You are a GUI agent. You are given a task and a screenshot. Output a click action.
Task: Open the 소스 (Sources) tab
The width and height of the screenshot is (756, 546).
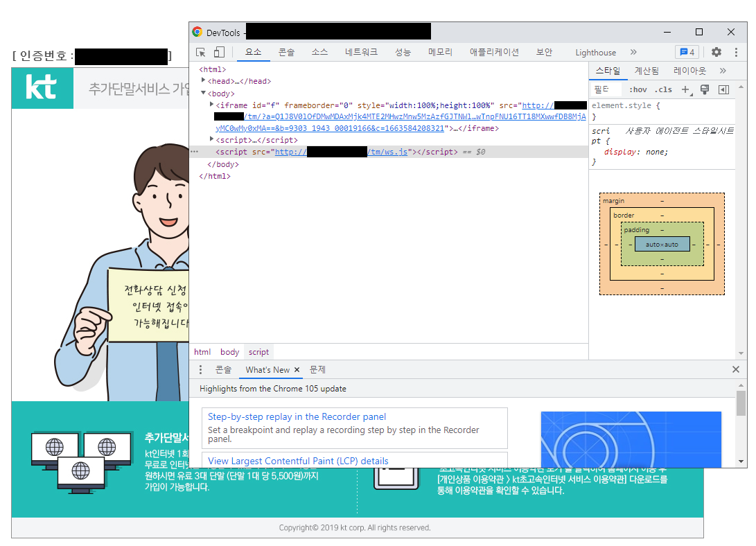click(x=319, y=52)
